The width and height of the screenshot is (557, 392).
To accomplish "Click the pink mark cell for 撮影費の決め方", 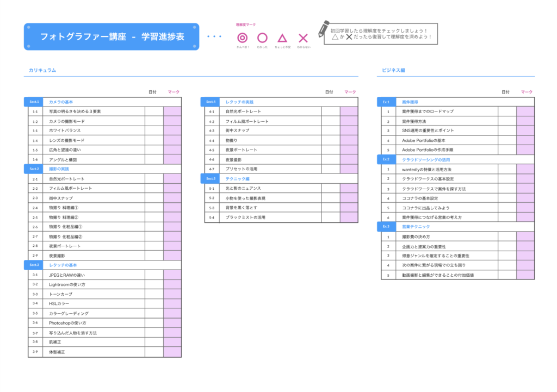I will click(525, 237).
